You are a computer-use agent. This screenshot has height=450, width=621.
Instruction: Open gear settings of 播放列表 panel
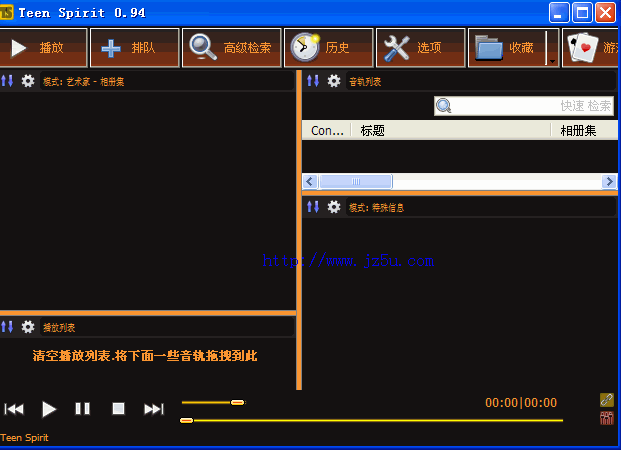[28, 327]
